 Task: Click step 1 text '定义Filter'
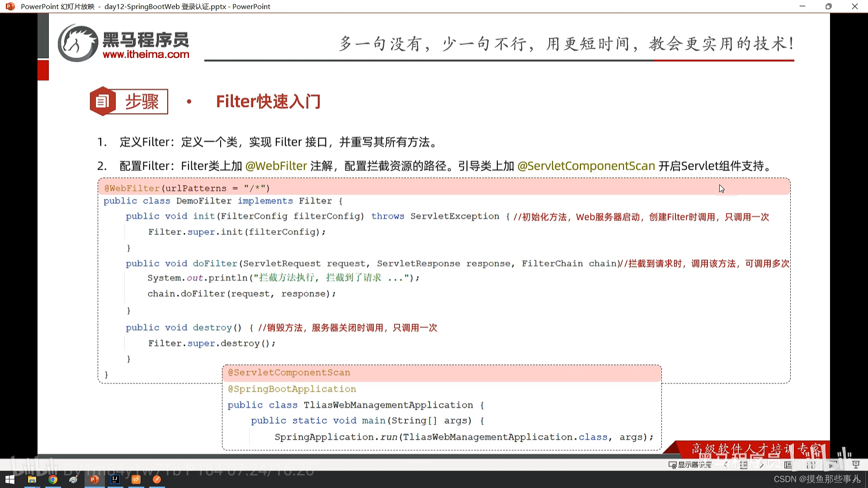(145, 142)
